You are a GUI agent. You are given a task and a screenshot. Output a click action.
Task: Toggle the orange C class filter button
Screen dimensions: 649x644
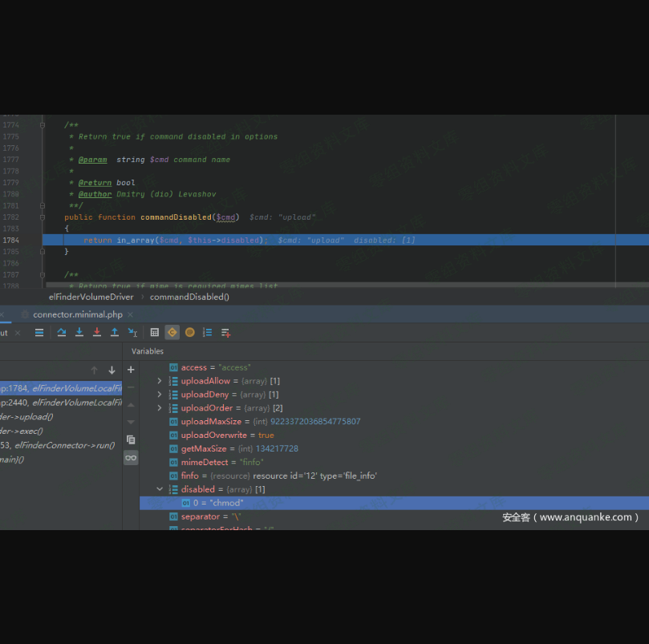[x=172, y=332]
